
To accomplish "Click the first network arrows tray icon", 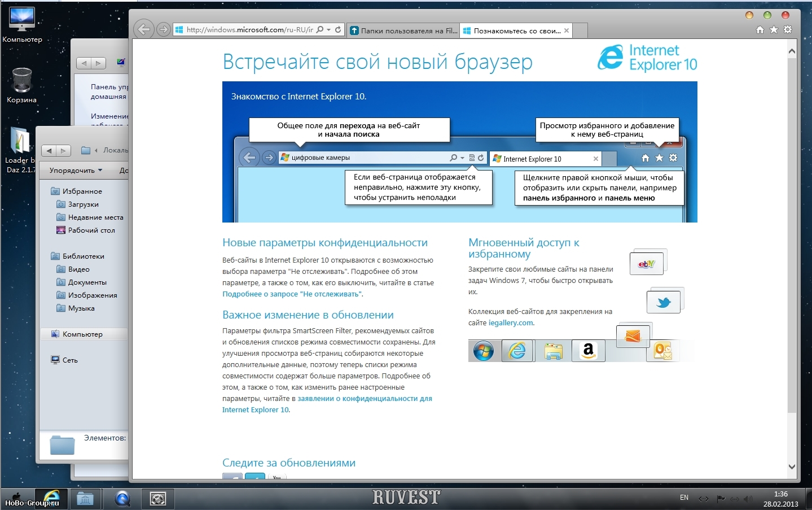I will (x=703, y=499).
